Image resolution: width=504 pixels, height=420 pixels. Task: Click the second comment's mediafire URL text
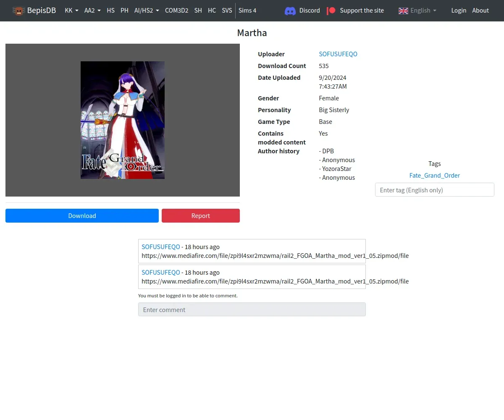pos(275,281)
